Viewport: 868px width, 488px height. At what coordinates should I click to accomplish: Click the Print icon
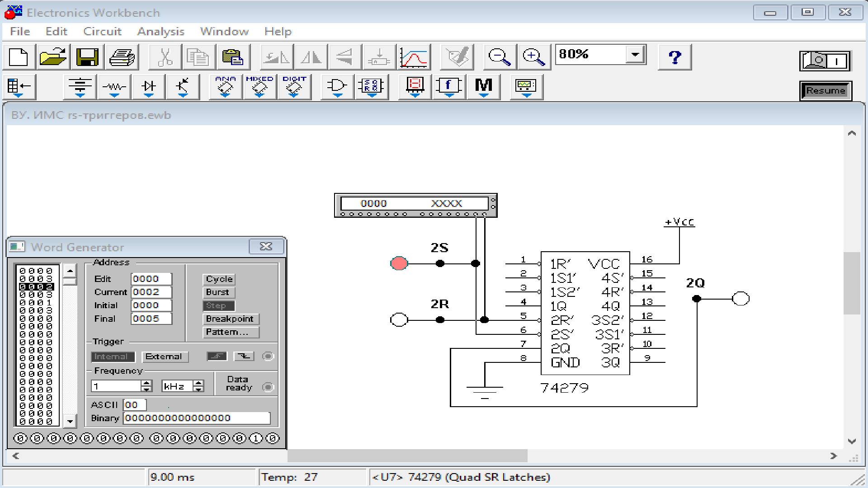(122, 57)
